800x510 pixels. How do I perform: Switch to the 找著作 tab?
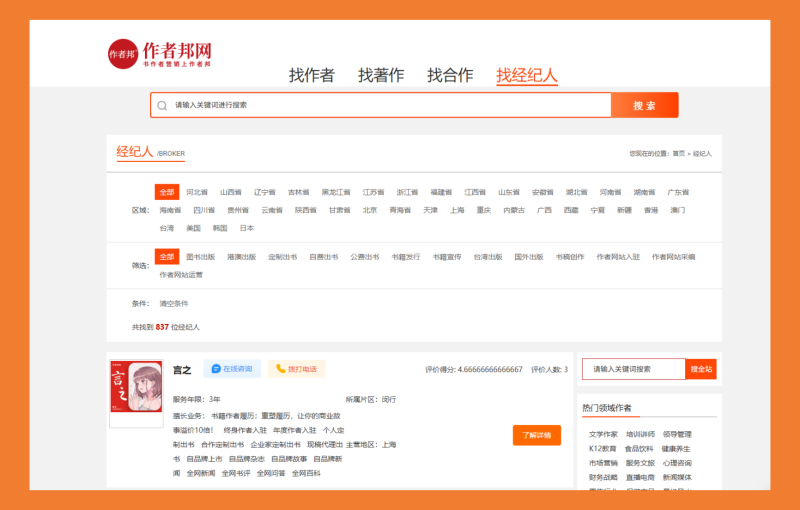tap(381, 75)
